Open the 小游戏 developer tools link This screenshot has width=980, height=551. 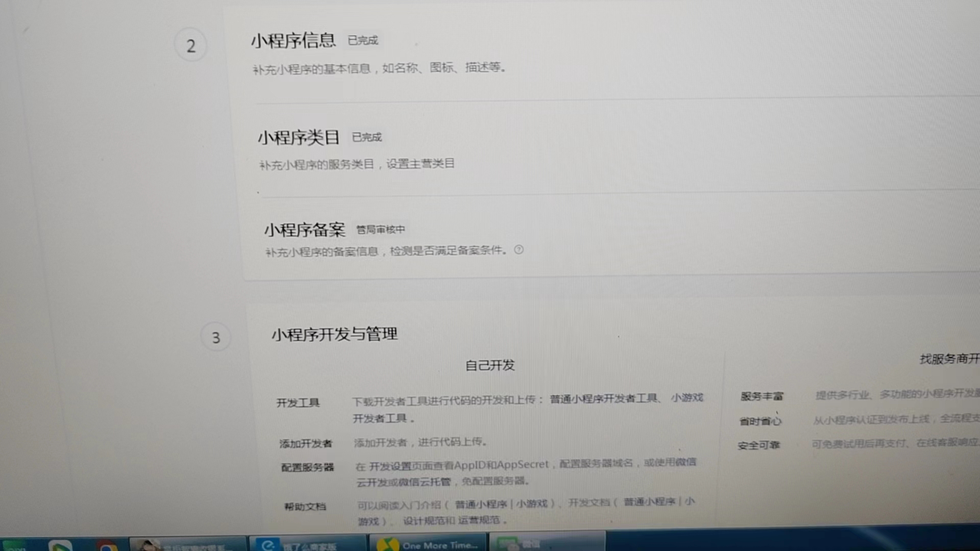click(687, 398)
